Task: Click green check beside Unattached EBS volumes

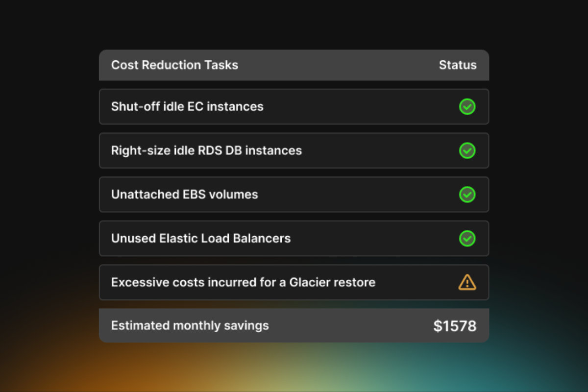Action: pos(467,195)
